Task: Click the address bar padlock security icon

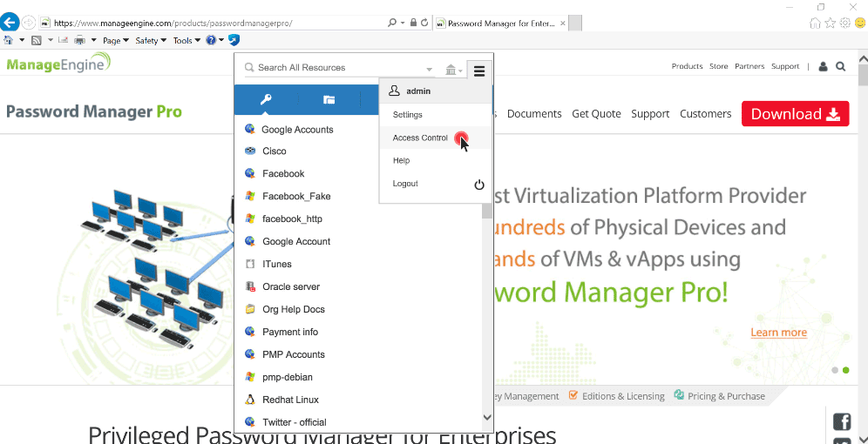Action: [x=413, y=23]
